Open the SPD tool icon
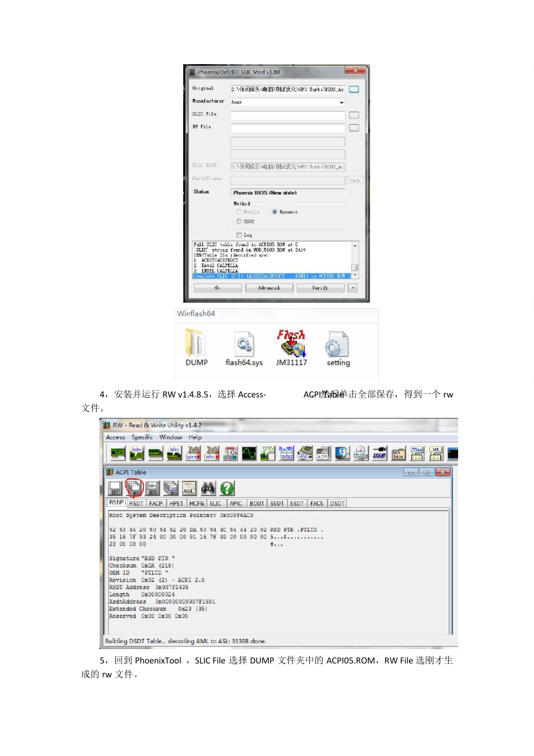534x756 pixels. [x=268, y=453]
